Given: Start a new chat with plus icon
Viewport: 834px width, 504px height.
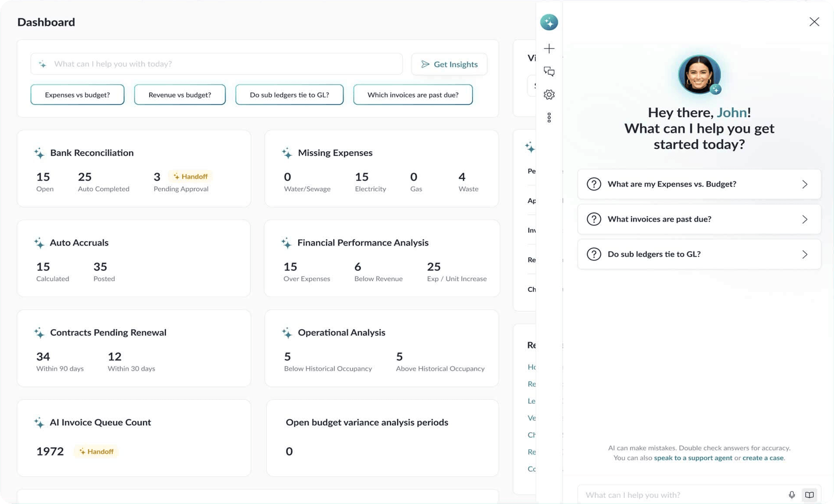Looking at the screenshot, I should [x=549, y=48].
